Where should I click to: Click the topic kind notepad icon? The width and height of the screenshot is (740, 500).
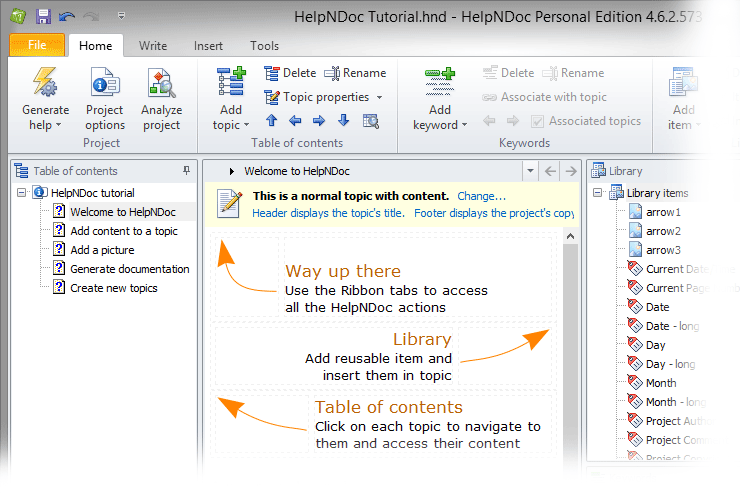click(x=229, y=204)
